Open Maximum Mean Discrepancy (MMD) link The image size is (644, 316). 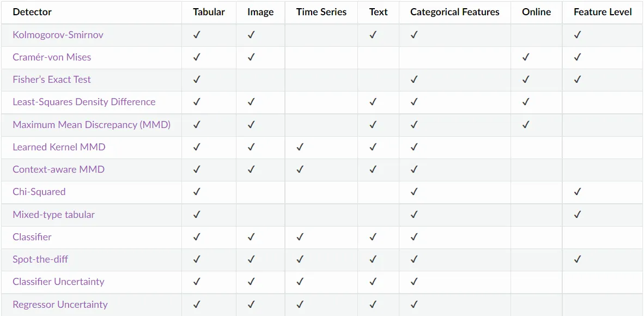92,125
